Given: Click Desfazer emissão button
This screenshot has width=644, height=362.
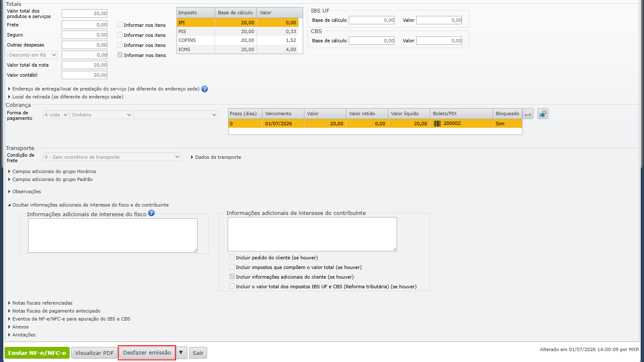Looking at the screenshot, I should click(147, 353).
